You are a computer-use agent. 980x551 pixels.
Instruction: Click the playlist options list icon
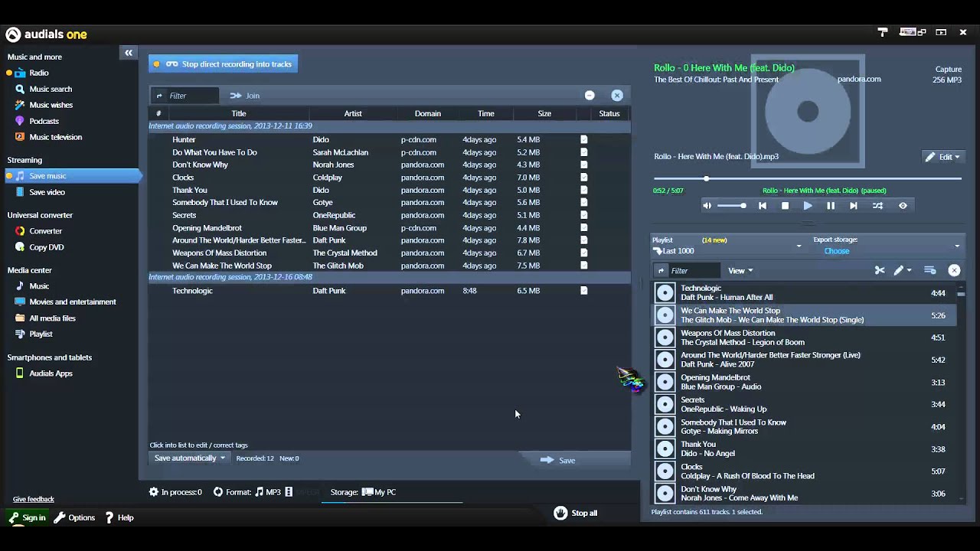coord(930,270)
